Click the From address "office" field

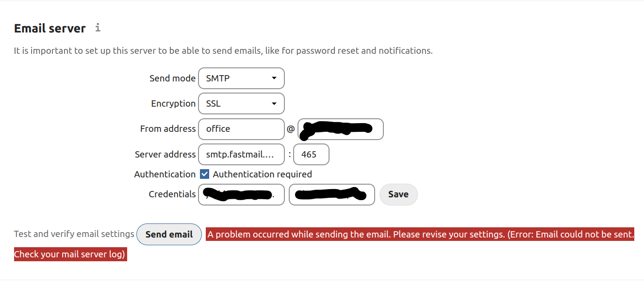click(241, 129)
